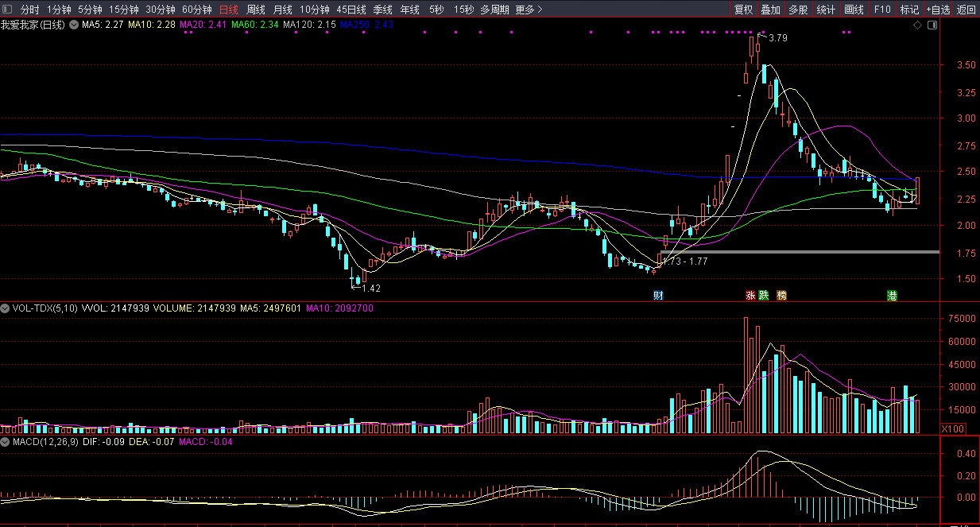Click the 榜 event marker under the chart
Viewport: 980px width, 527px height.
[x=782, y=296]
